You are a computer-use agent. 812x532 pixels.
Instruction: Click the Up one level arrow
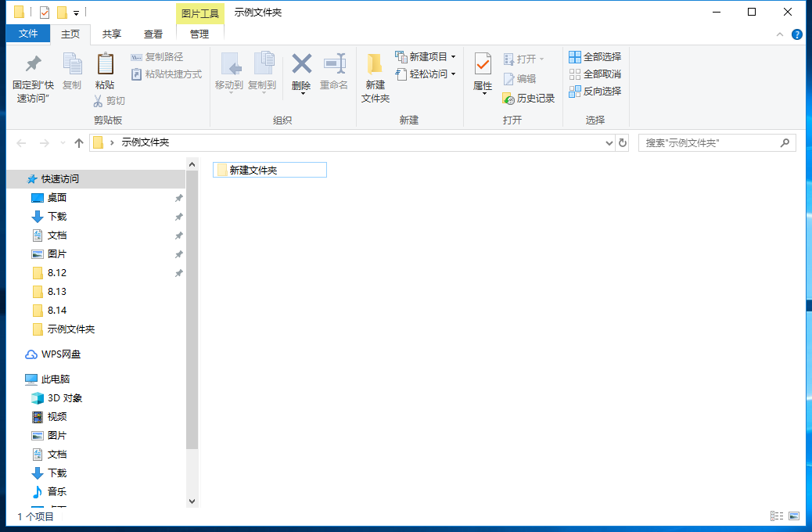pyautogui.click(x=79, y=143)
